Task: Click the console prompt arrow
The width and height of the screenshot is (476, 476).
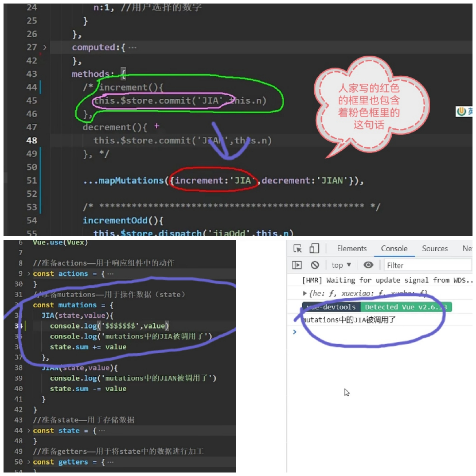Action: [294, 332]
